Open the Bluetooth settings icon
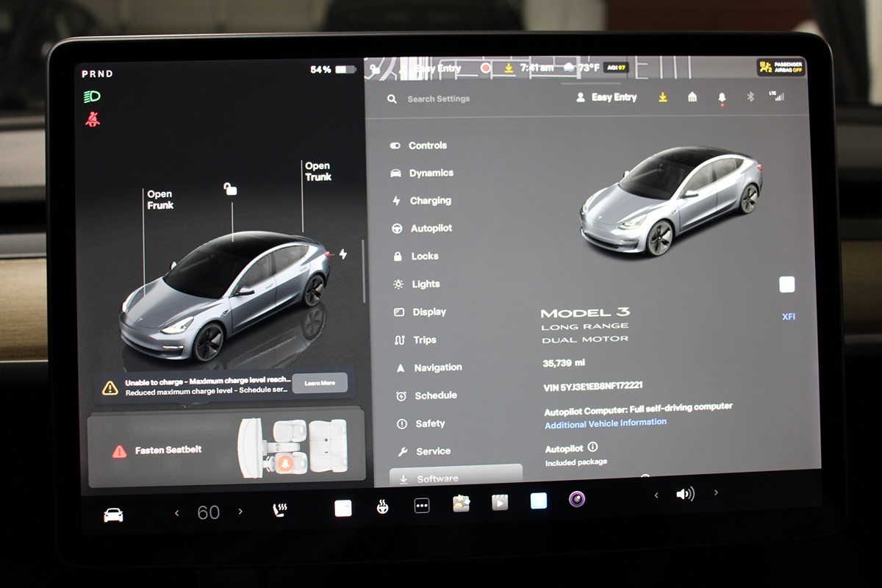The height and width of the screenshot is (588, 882). tap(750, 97)
